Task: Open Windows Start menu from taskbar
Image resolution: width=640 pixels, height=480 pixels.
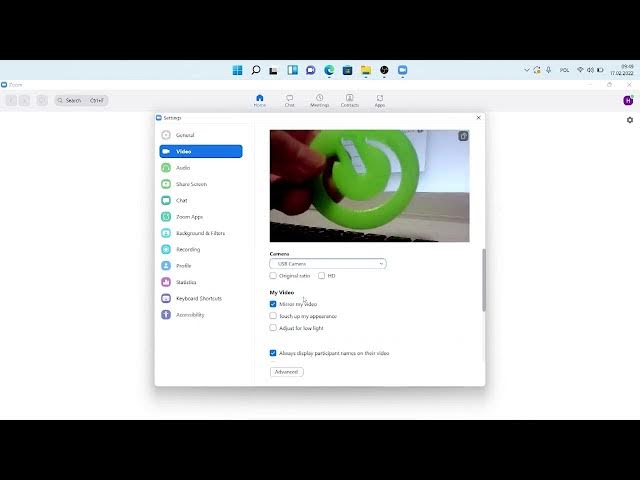Action: pos(237,70)
